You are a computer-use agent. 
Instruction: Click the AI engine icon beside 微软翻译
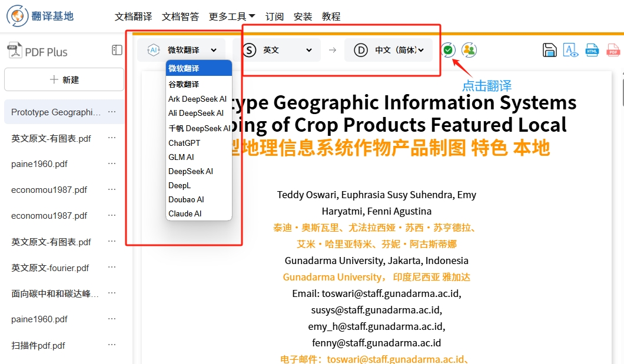(154, 50)
